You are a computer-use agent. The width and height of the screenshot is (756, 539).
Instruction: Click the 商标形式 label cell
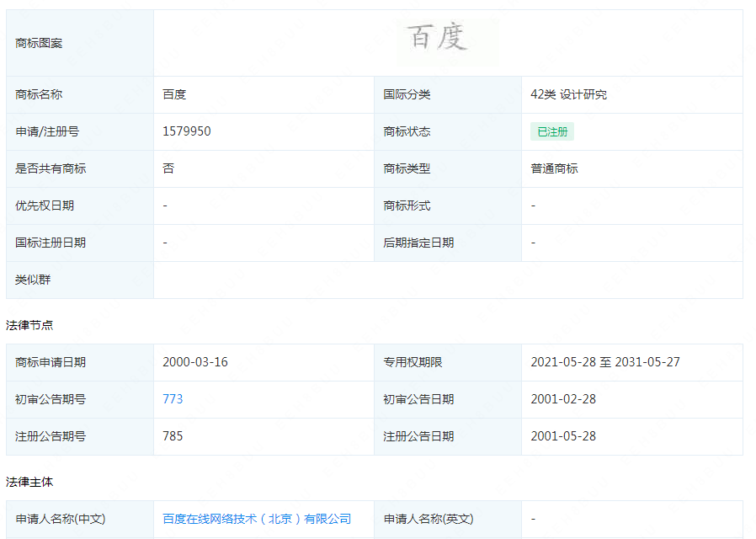point(448,205)
